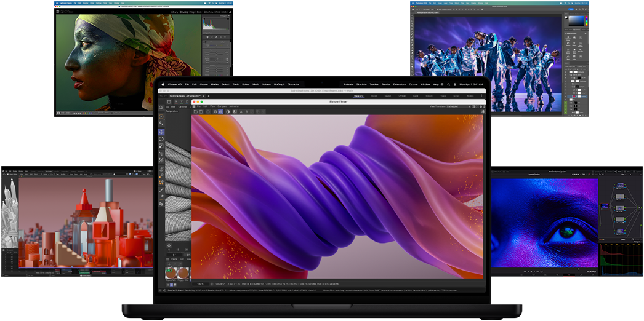Click the Rotate tool in Cinema 4D's left toolbar
Screen dimensions: 644x321
click(161, 139)
